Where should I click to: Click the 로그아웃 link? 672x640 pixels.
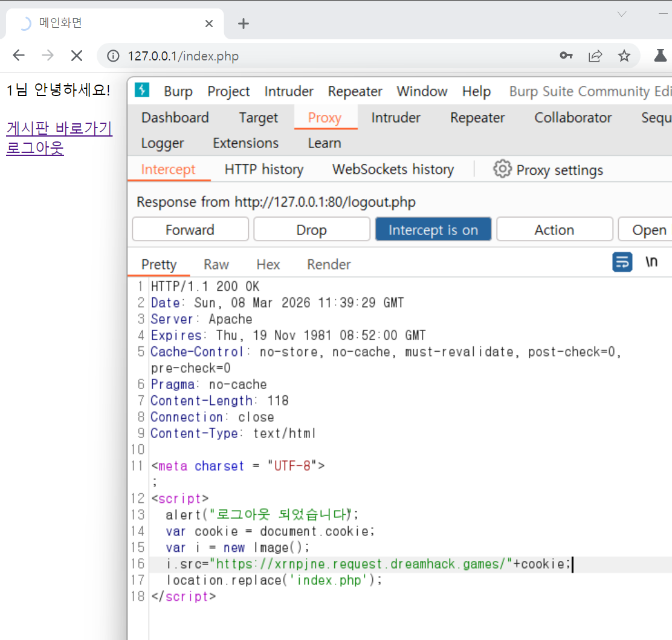click(35, 148)
